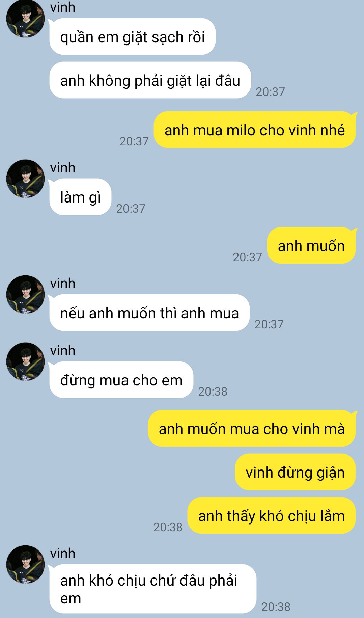
Task: Tap the 20:38 timestamp beside 'đừng mua cho em'
Action: [213, 392]
